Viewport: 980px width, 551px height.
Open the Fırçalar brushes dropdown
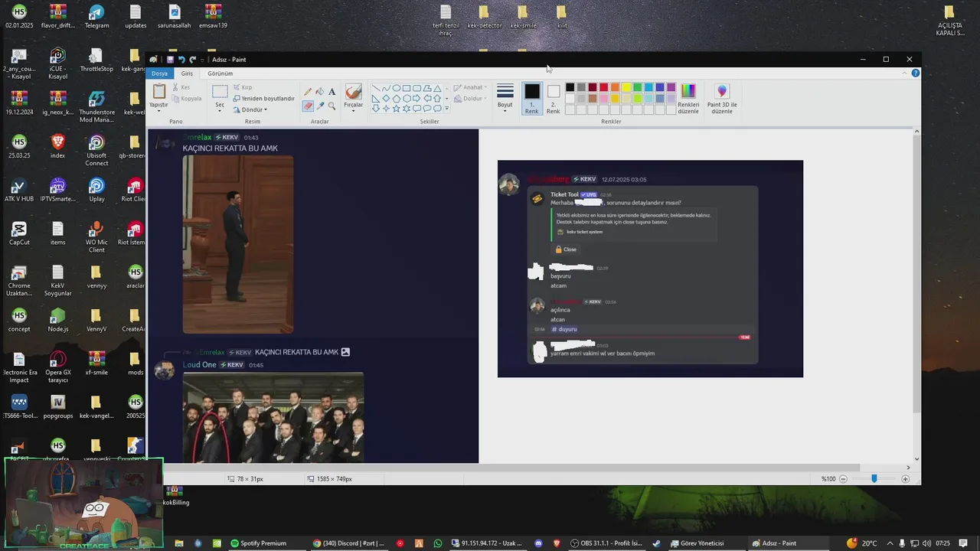click(353, 109)
